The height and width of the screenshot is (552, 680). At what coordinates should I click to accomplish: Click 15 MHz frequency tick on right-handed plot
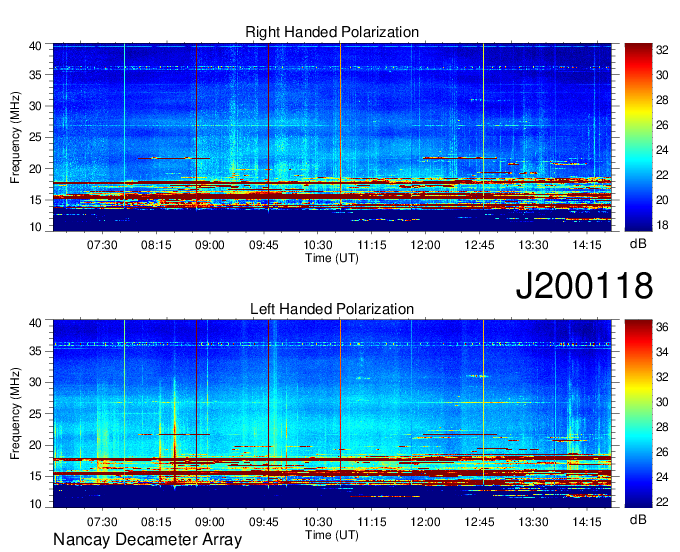coord(35,200)
